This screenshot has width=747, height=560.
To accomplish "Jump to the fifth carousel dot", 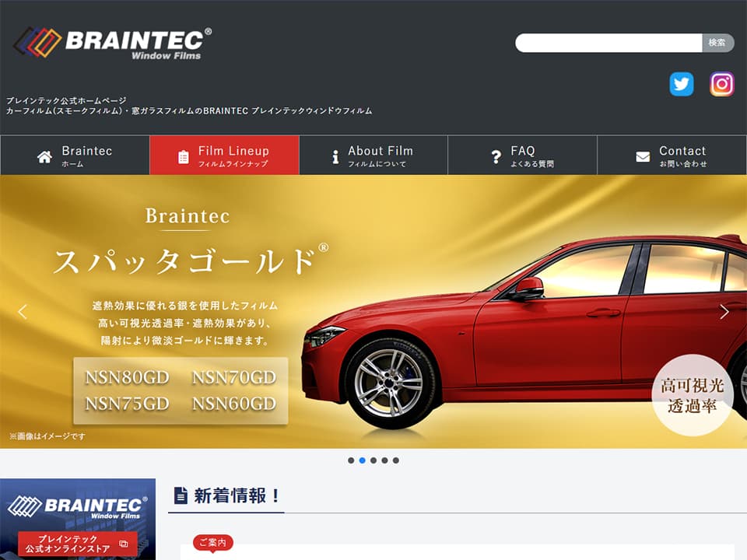I will pyautogui.click(x=396, y=460).
